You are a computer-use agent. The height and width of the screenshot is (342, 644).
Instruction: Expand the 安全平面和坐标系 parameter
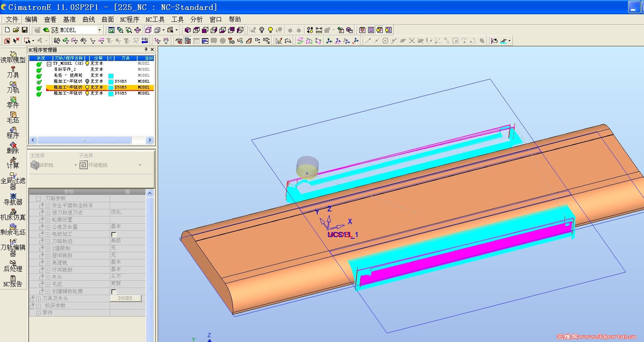coord(48,206)
